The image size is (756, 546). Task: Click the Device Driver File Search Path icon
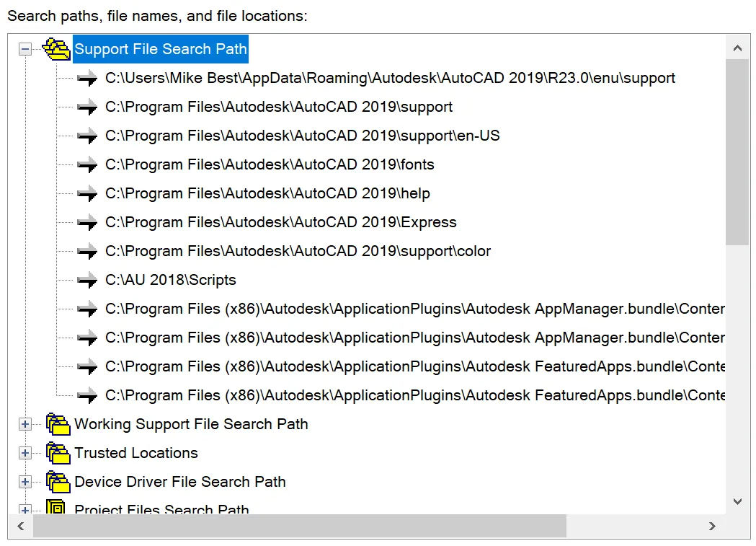58,482
